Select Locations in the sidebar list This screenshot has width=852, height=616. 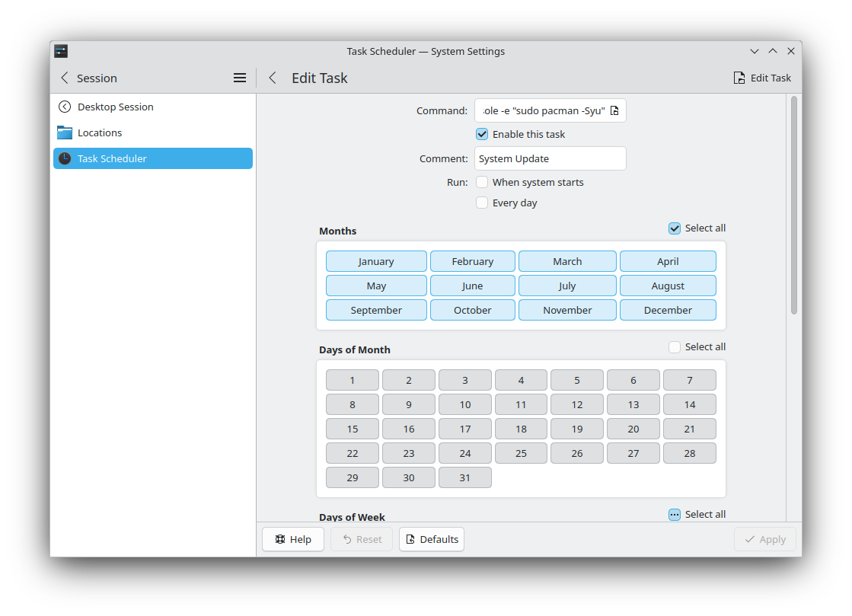(x=100, y=132)
